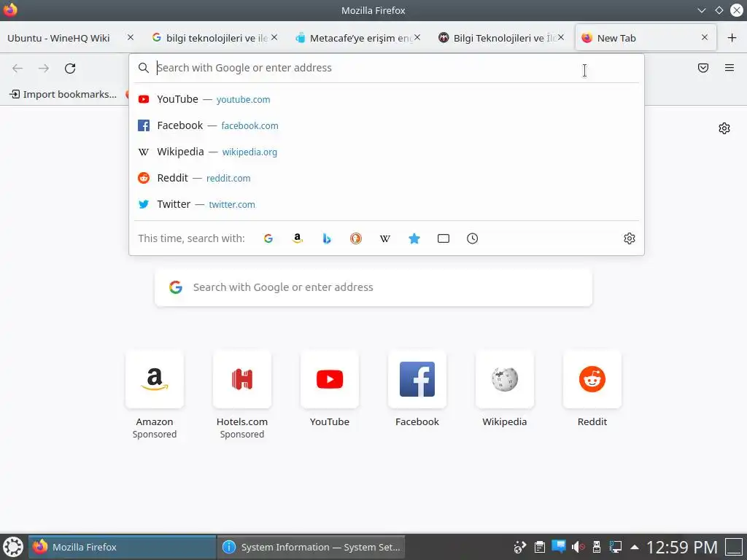Search history using the clock icon
The image size is (747, 560).
[472, 238]
